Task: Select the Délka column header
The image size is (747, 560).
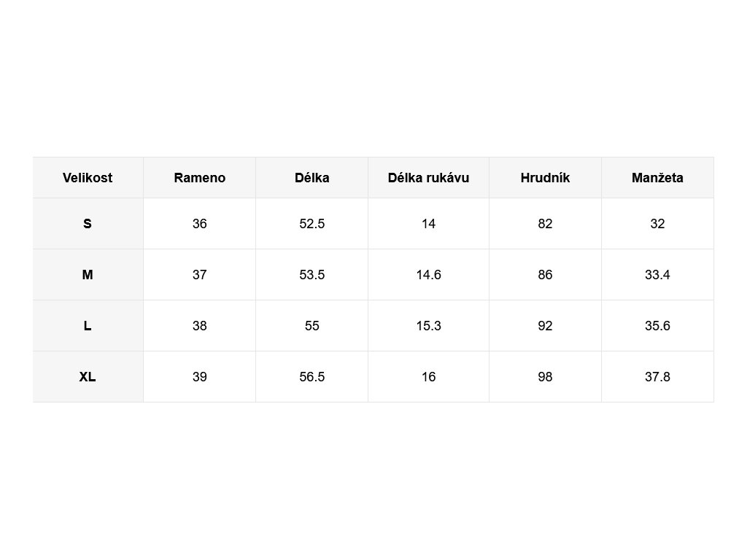Action: [311, 177]
